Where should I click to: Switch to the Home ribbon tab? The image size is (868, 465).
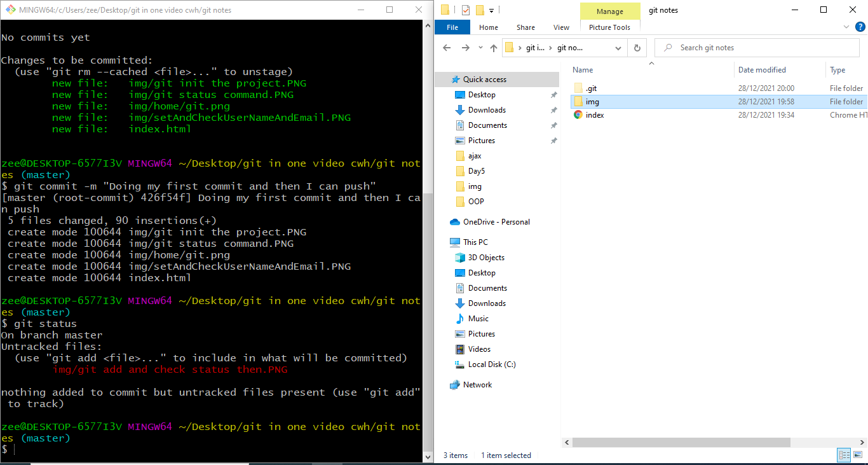pos(489,27)
